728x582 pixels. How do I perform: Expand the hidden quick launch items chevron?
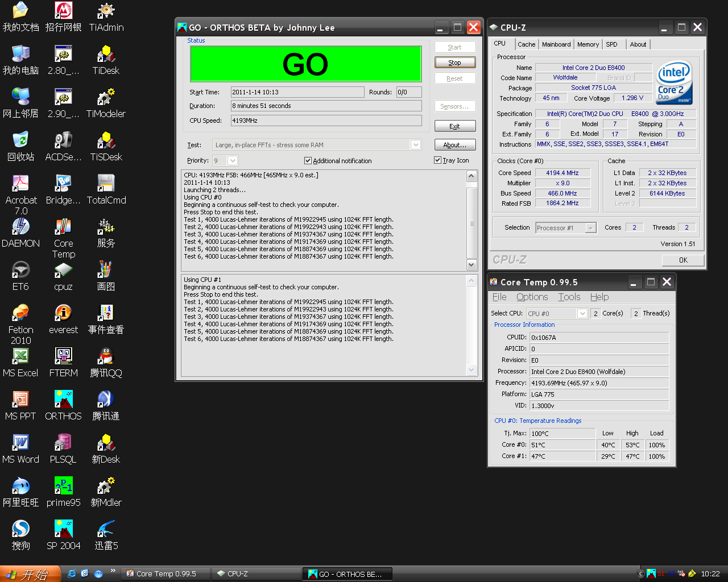tap(113, 571)
